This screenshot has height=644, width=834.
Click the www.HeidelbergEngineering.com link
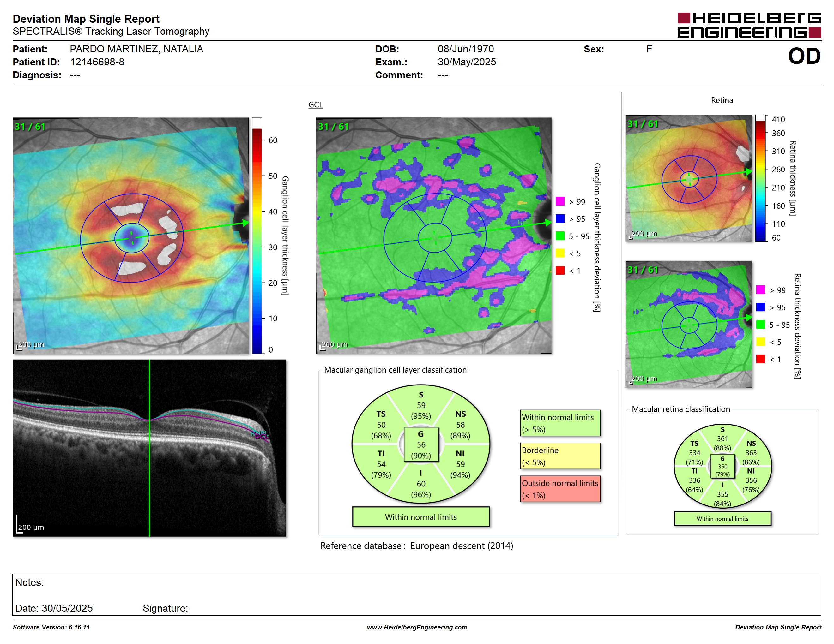[417, 627]
